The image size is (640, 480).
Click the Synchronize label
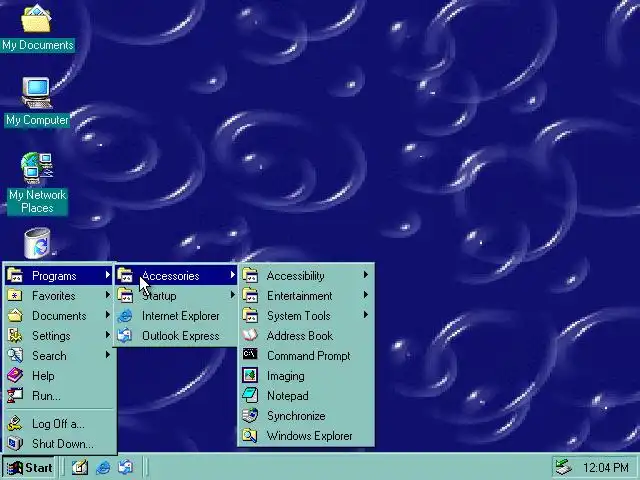pos(296,416)
